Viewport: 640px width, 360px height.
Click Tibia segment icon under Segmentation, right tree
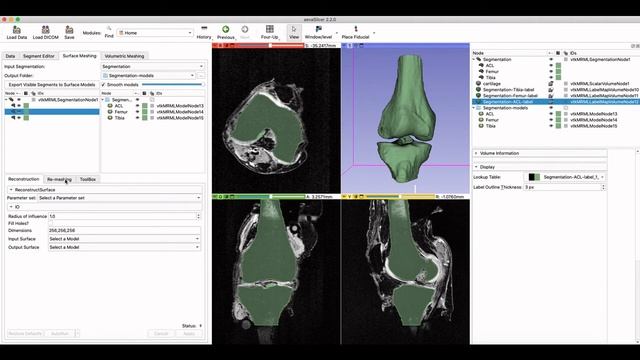pyautogui.click(x=481, y=78)
